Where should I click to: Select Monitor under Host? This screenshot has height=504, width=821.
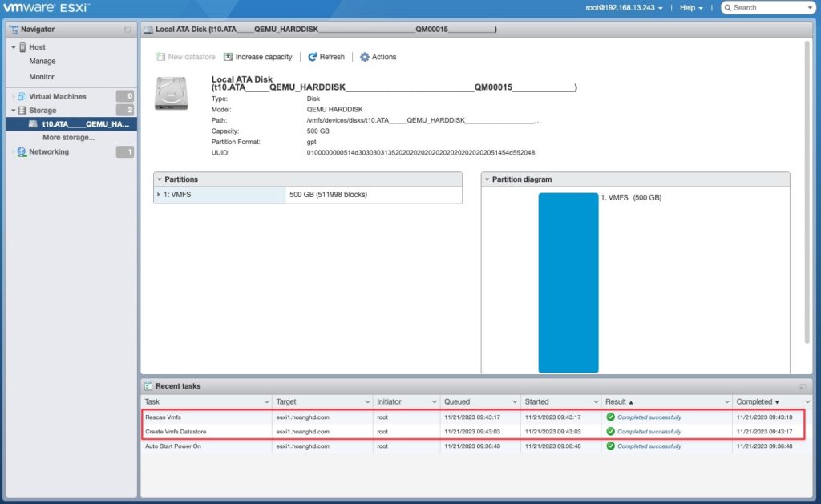(42, 76)
